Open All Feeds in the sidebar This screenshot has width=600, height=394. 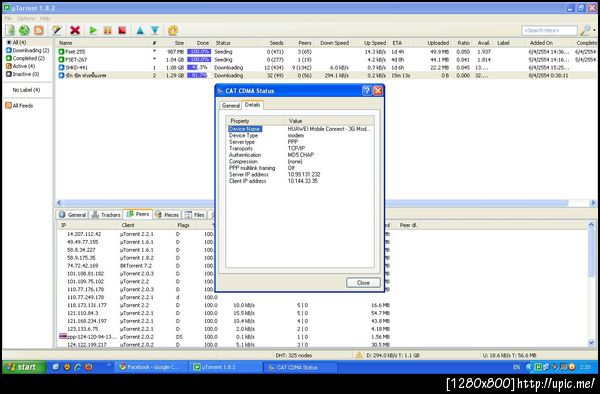click(x=19, y=106)
